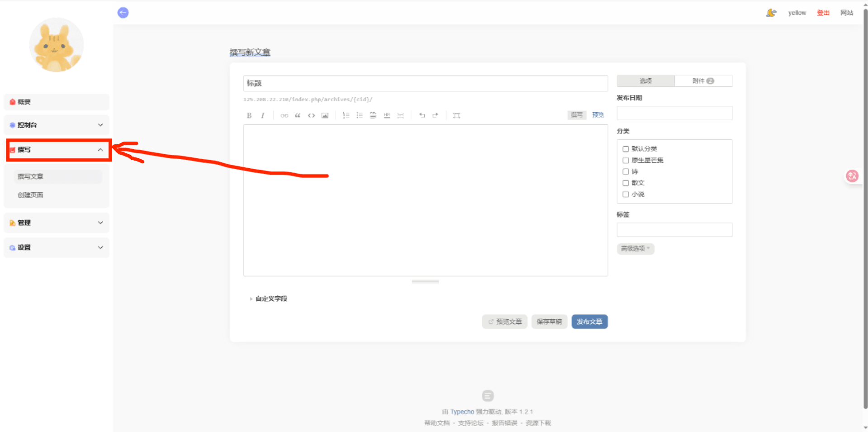The height and width of the screenshot is (432, 868).
Task: Click the numbered list icon
Action: pyautogui.click(x=346, y=115)
